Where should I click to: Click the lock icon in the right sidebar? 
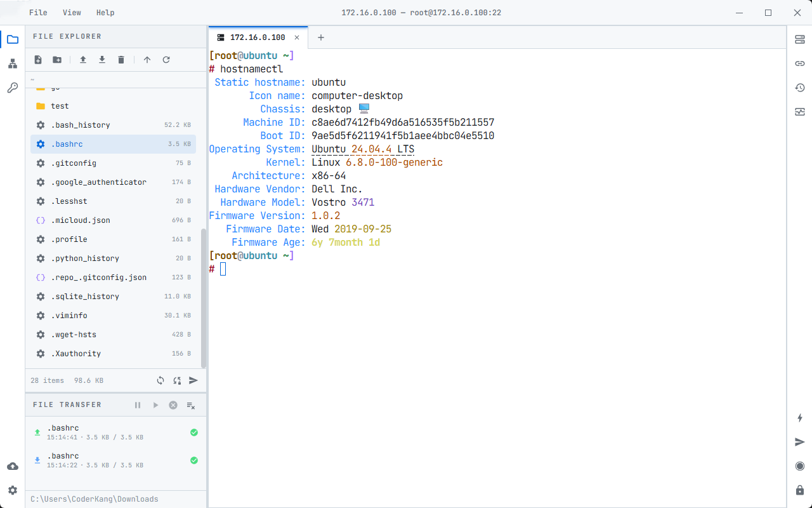[800, 490]
